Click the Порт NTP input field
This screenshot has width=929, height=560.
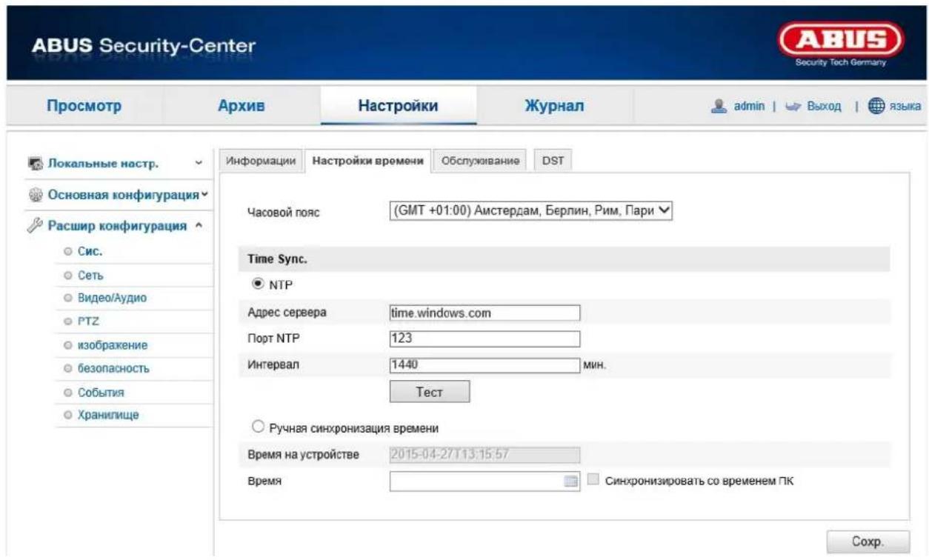(485, 338)
